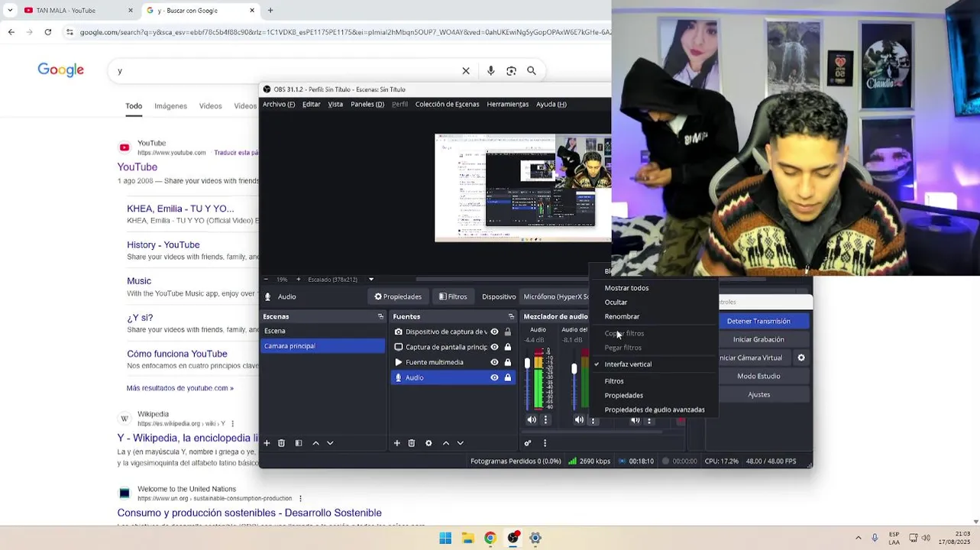Adjust Audio channel volume fader
980x550 pixels.
pyautogui.click(x=527, y=365)
